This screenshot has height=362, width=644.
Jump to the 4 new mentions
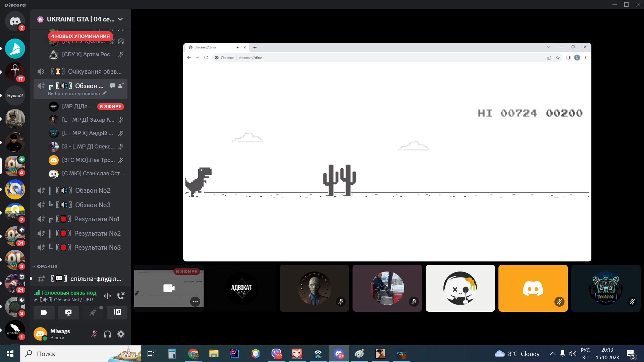click(x=80, y=36)
